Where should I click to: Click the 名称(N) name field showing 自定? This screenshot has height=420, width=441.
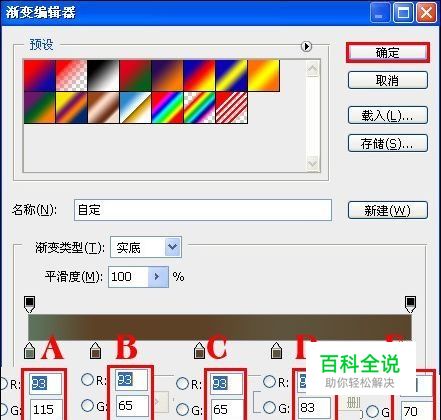[x=203, y=210]
